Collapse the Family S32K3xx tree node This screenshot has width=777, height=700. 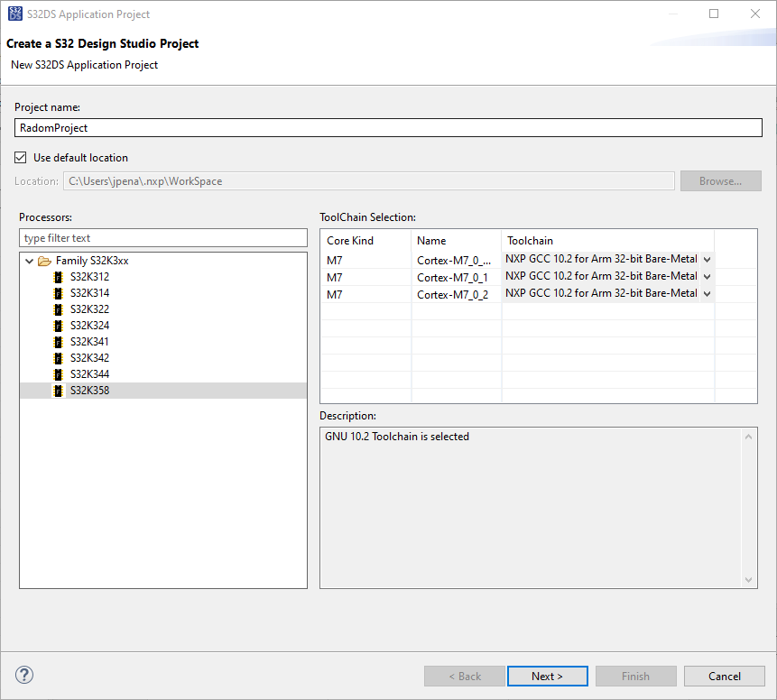(29, 260)
